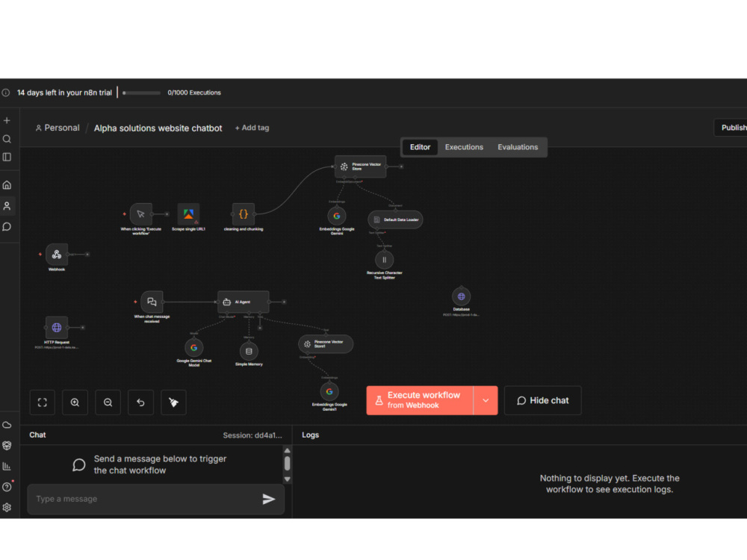This screenshot has width=747, height=560.
Task: Click the 14 days left trial text
Action: click(x=64, y=93)
